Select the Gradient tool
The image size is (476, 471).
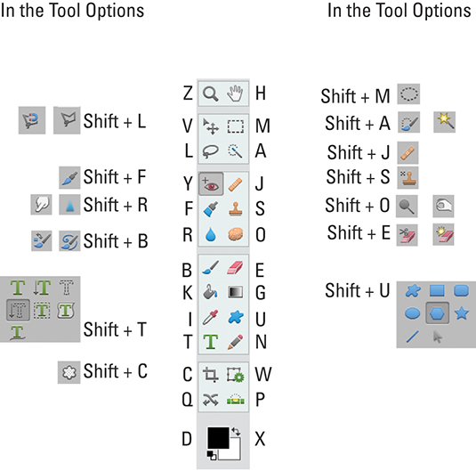(235, 292)
